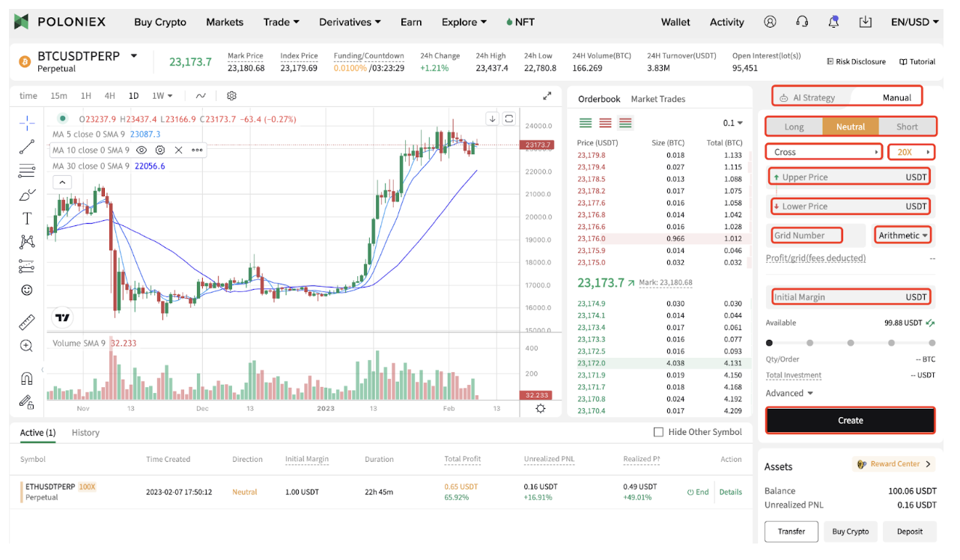Screen dimensions: 960x560
Task: Click the TradingView logo on chart
Action: [63, 317]
